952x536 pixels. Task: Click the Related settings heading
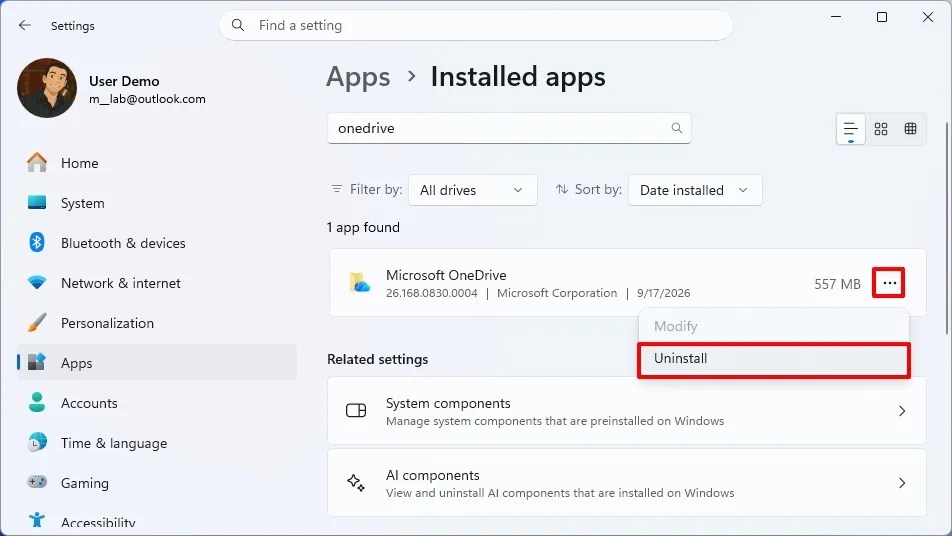point(378,359)
